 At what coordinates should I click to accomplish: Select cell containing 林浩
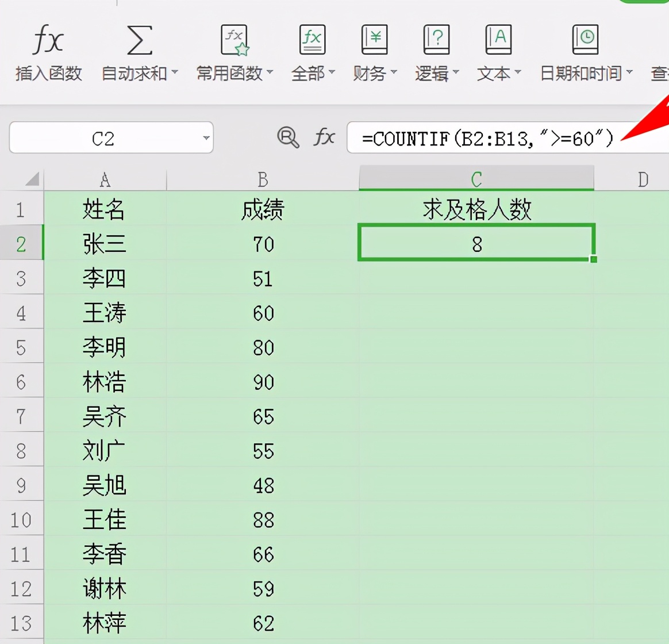point(105,381)
